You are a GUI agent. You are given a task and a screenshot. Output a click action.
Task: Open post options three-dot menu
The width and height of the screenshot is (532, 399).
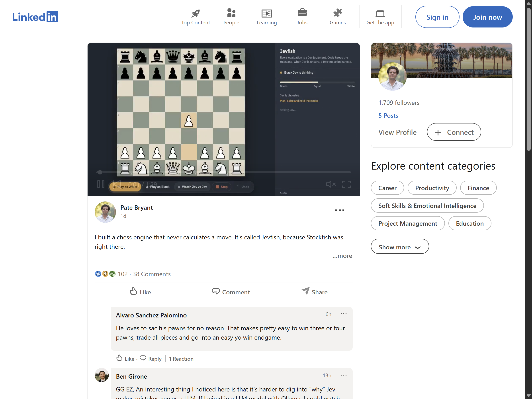340,210
